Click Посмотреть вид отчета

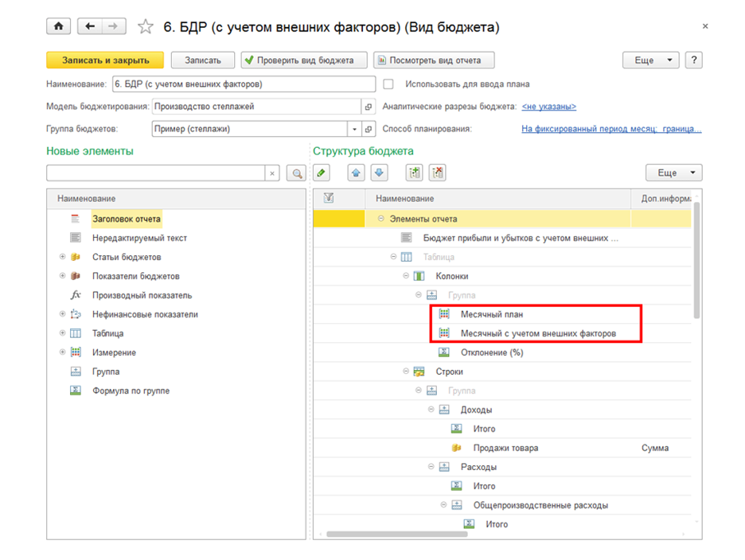[434, 60]
